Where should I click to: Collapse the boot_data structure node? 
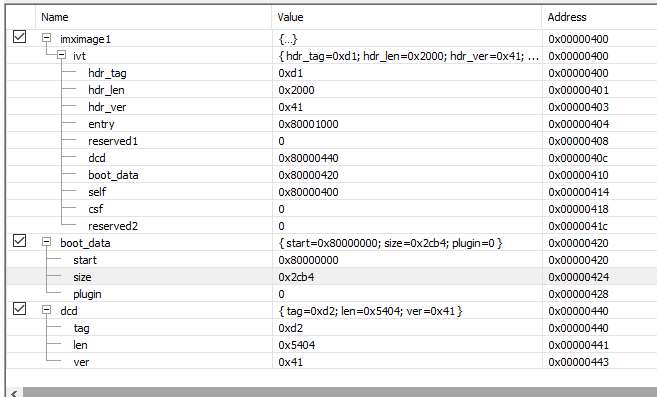[47, 242]
